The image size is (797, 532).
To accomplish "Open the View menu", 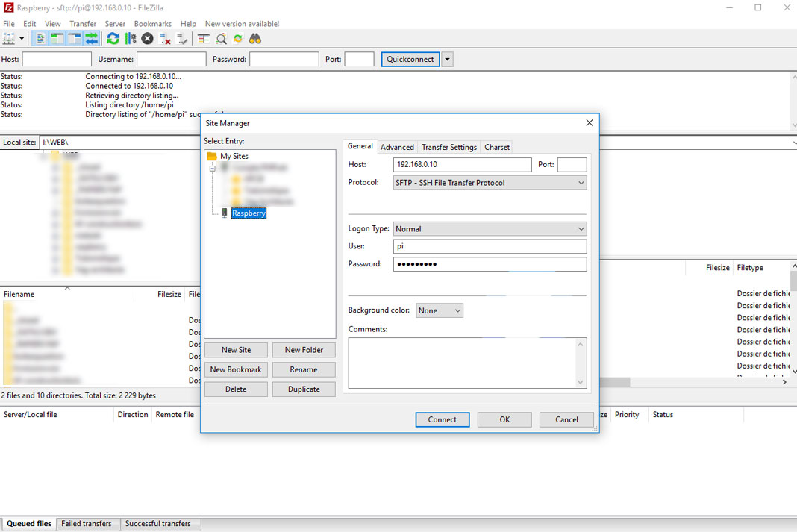I will [52, 24].
